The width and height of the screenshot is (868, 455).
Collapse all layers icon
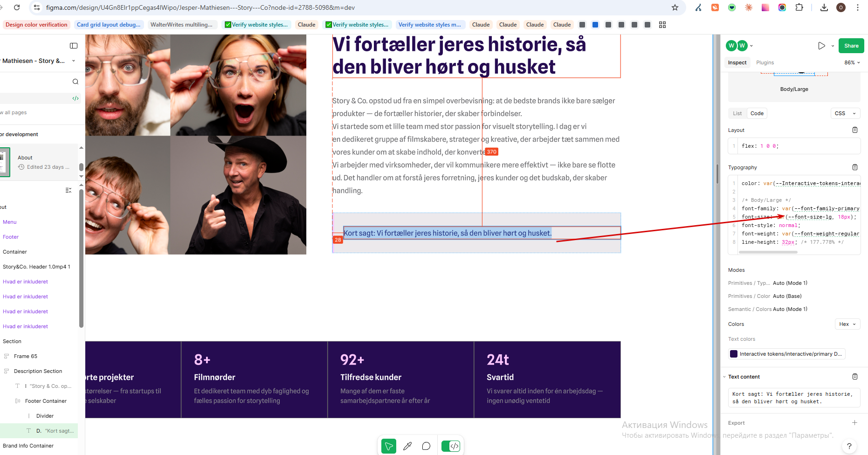point(69,190)
